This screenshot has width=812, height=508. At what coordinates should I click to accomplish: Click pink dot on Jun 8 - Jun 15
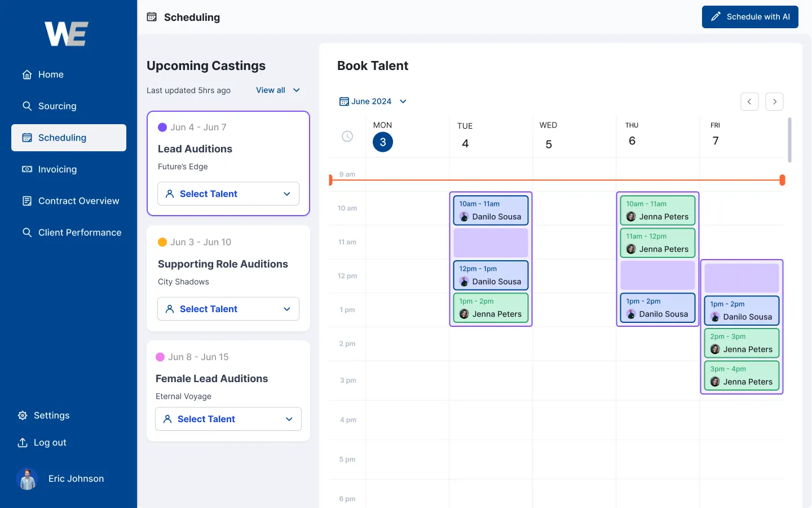click(x=160, y=357)
